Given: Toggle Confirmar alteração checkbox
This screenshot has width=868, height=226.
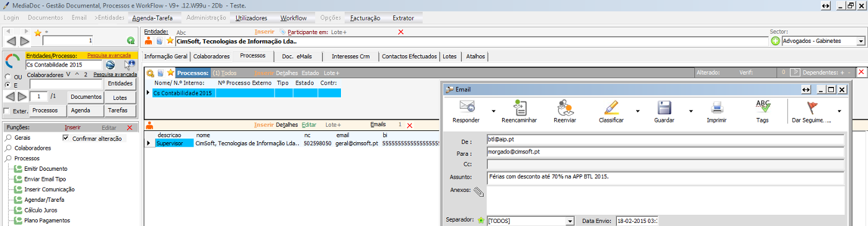Looking at the screenshot, I should coord(66,138).
